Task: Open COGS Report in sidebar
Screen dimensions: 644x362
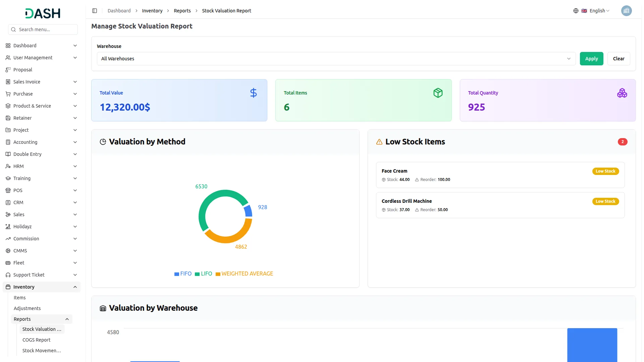Action: (36, 340)
